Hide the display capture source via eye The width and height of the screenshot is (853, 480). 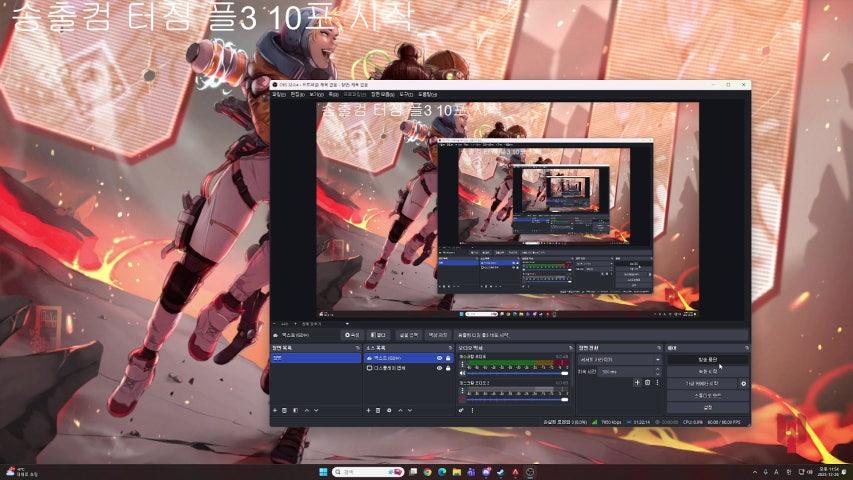[x=437, y=368]
